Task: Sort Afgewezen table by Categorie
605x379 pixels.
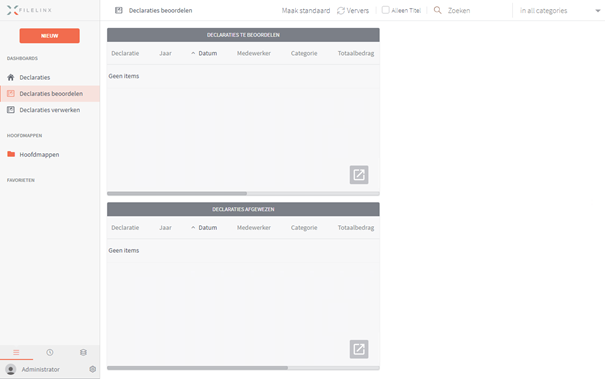Action: coord(304,228)
